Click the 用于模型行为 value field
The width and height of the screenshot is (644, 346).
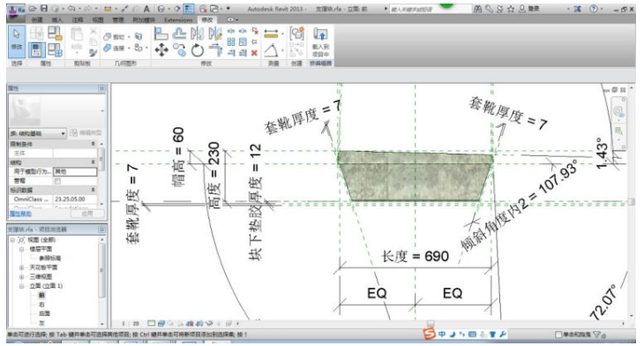(75, 171)
